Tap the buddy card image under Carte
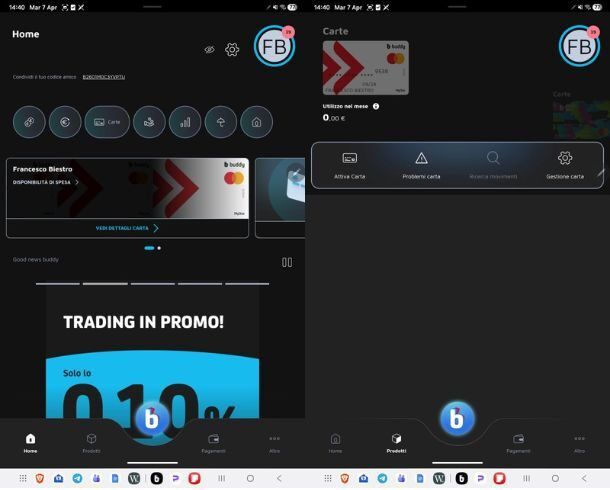This screenshot has height=490, width=610. (x=365, y=68)
